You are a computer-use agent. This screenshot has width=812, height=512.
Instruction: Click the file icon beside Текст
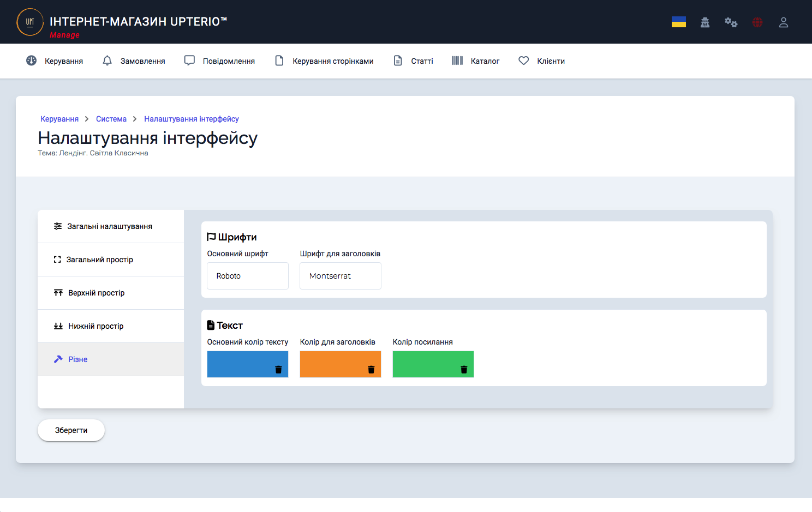[x=211, y=326]
